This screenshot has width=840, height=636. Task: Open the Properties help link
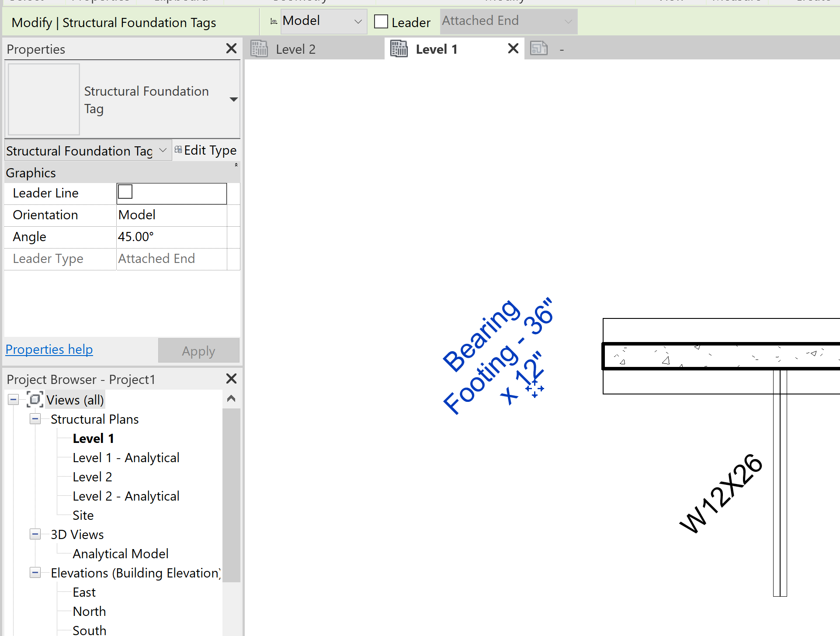[49, 349]
